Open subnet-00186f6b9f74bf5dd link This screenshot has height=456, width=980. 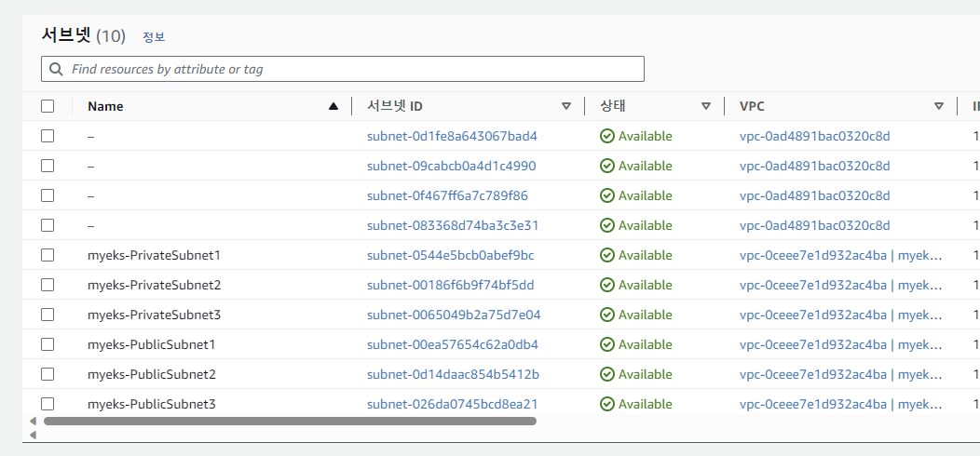[451, 285]
